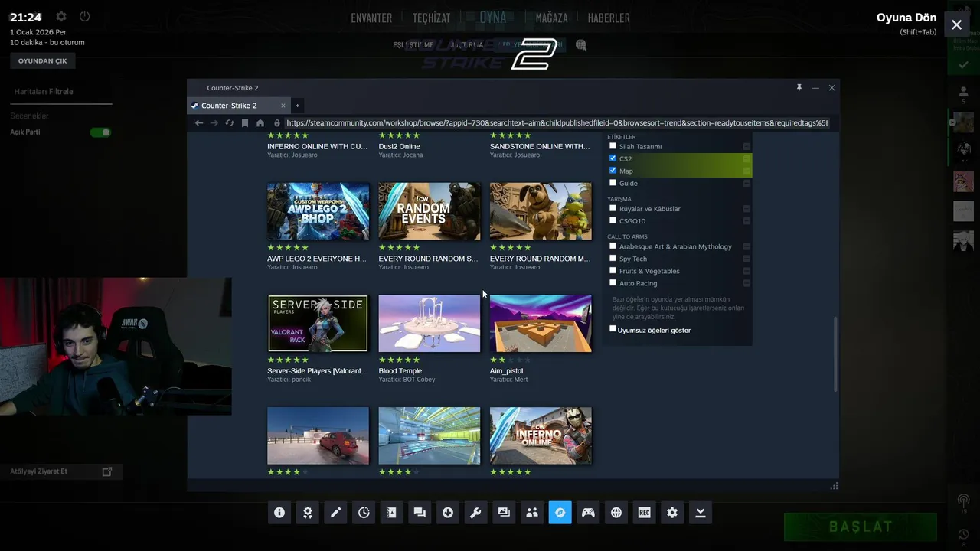Go back in the overlay browser
Viewport: 980px width, 551px height.
point(199,122)
